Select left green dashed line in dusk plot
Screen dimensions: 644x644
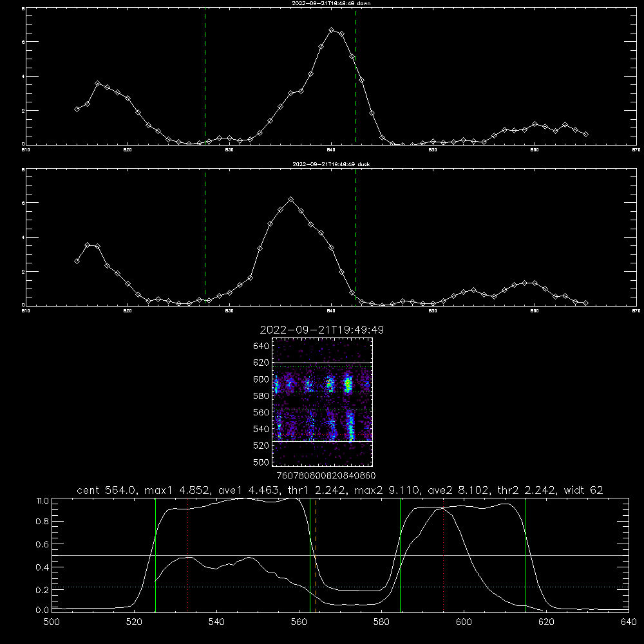205,238
